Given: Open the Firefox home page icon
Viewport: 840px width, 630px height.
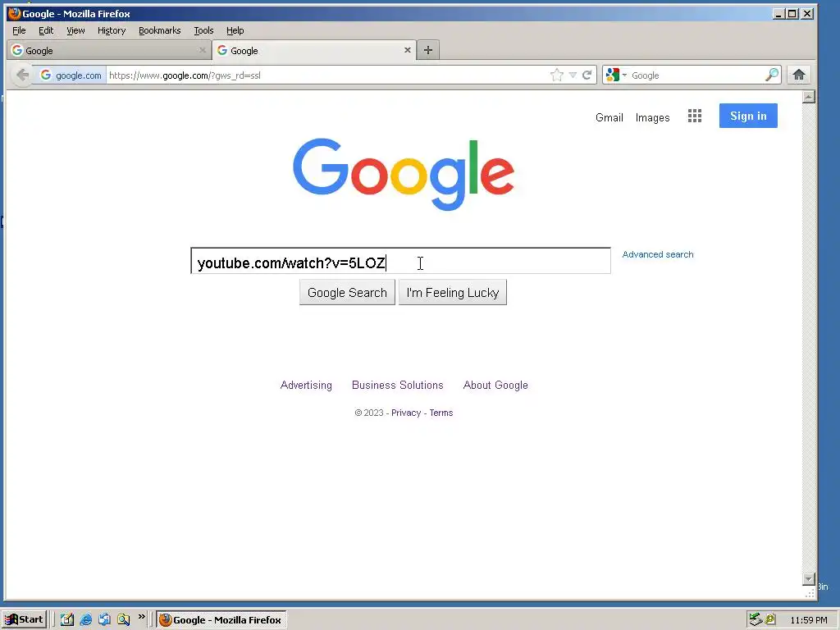Looking at the screenshot, I should coord(799,75).
